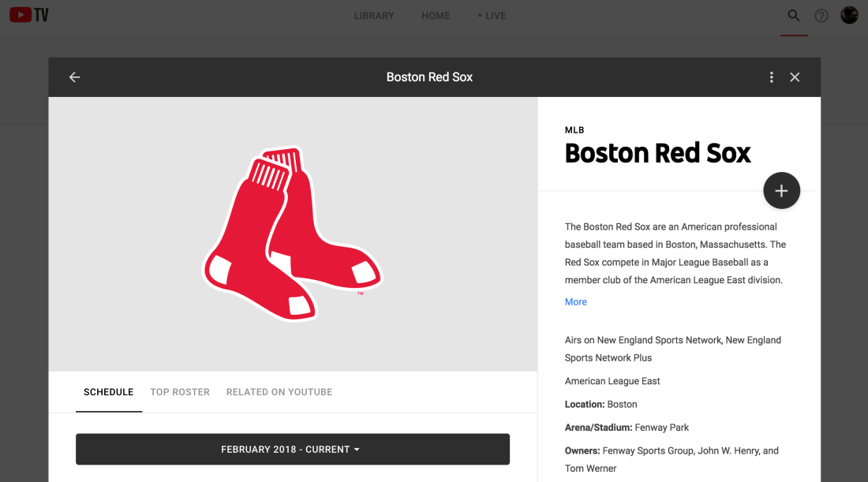The width and height of the screenshot is (868, 482).
Task: Switch to the Live guide
Action: pos(492,16)
